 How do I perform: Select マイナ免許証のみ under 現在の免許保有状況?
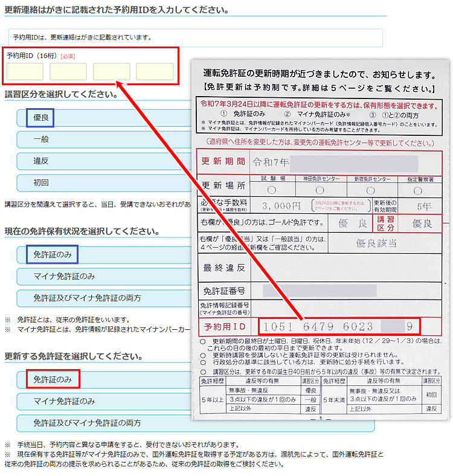[64, 276]
